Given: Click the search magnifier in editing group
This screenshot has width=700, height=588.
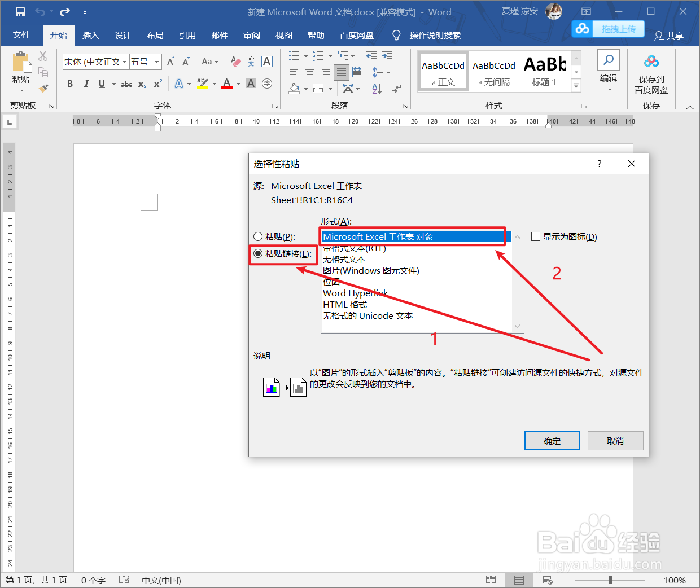Looking at the screenshot, I should 609,60.
